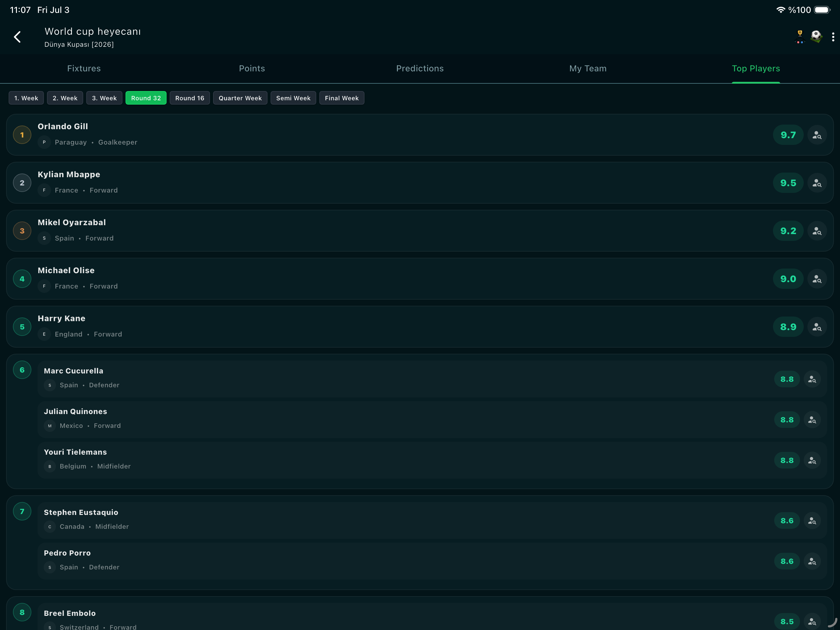Choose the Quarter Week filter chip
840x630 pixels.
coord(240,98)
